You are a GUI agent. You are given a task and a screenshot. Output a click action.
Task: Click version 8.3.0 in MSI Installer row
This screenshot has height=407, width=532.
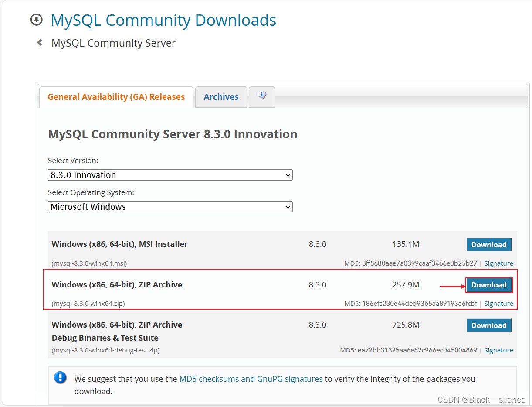tap(318, 244)
